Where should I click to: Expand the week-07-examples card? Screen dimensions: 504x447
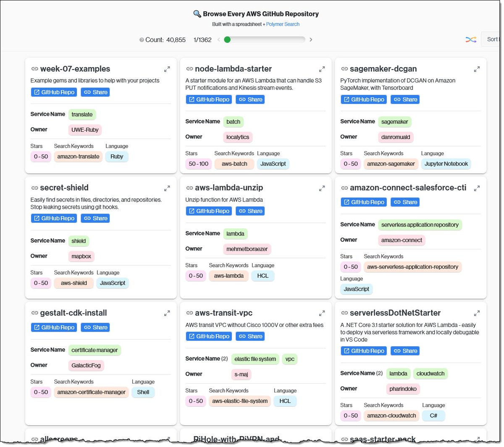[x=167, y=69]
